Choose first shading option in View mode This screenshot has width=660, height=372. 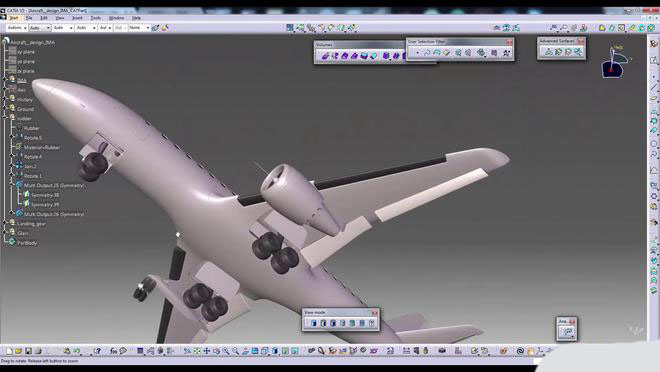(314, 323)
